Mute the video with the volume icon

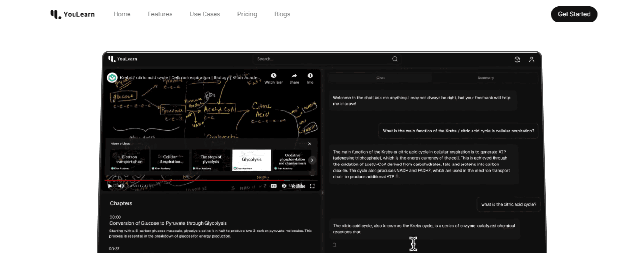(121, 186)
